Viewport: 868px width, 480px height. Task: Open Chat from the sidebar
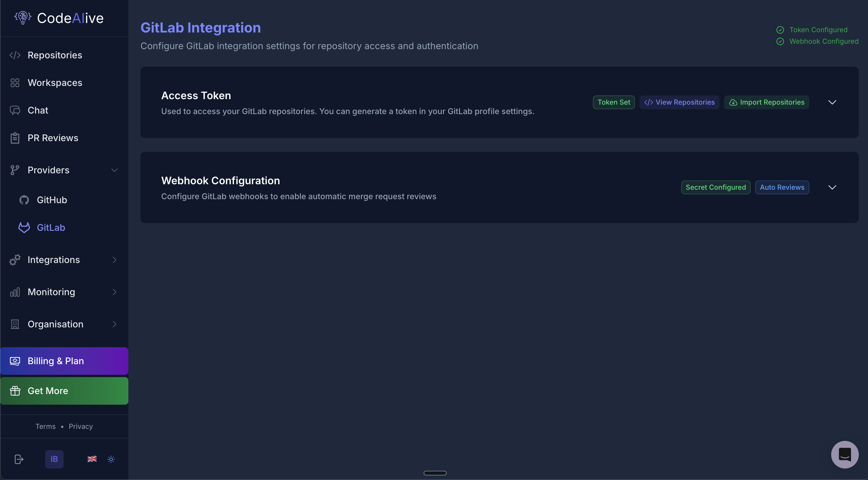point(38,110)
